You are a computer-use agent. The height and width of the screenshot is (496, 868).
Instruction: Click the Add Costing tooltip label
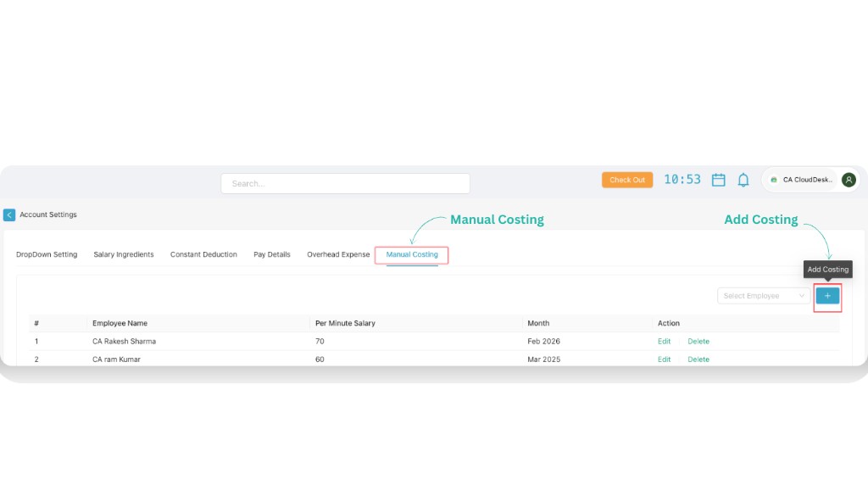click(827, 269)
